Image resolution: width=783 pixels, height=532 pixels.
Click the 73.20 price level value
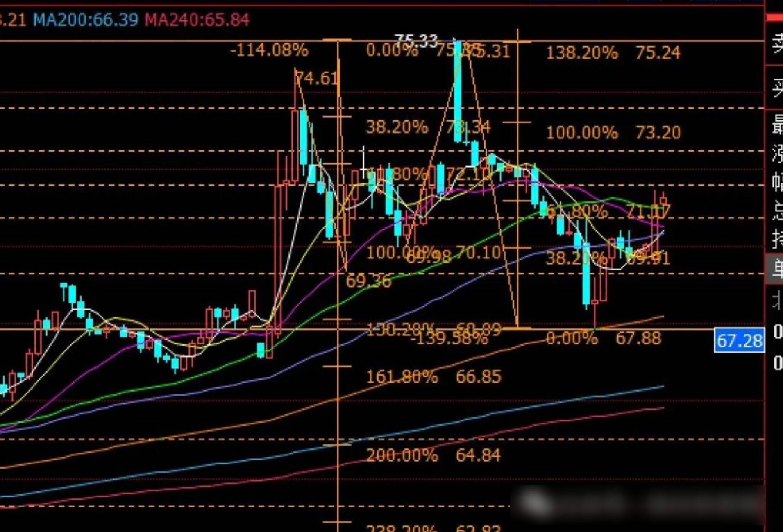pos(658,133)
